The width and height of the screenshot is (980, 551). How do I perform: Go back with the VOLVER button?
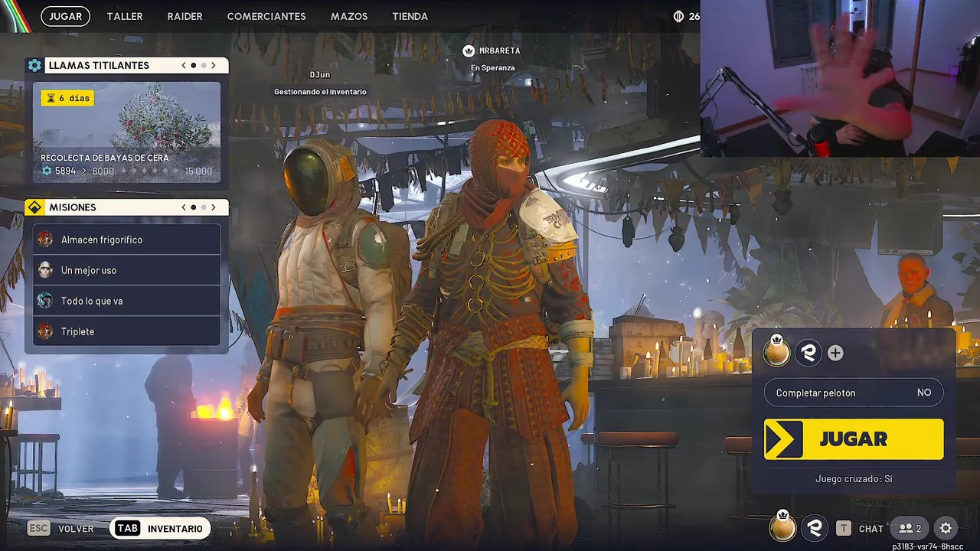click(x=76, y=529)
